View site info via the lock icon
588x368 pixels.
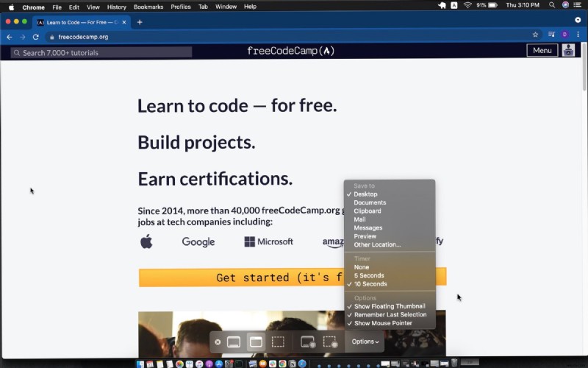coord(51,37)
